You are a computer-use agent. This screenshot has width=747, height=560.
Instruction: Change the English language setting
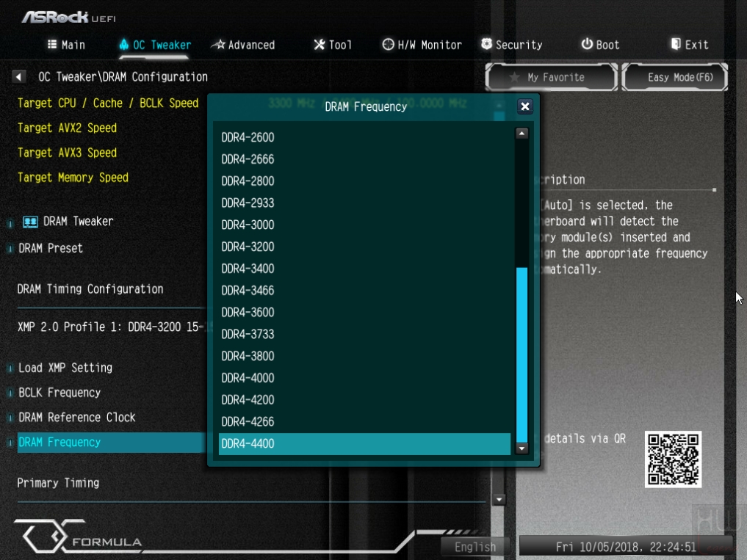[474, 547]
